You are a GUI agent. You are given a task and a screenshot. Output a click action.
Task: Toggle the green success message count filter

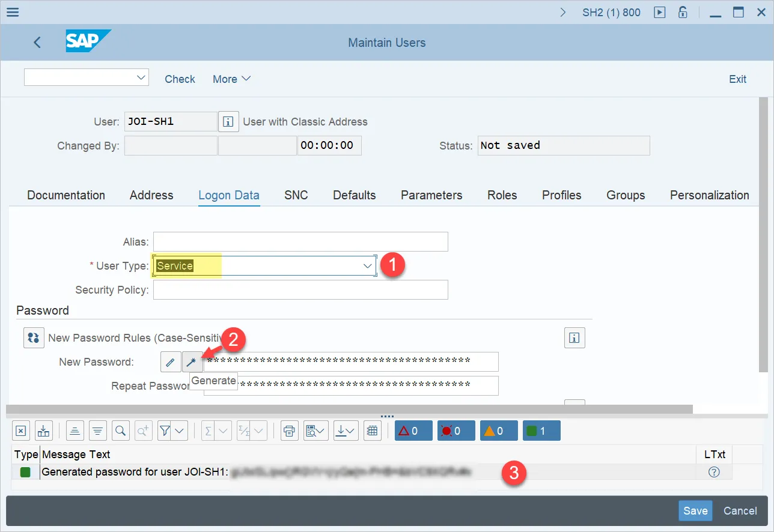tap(541, 431)
